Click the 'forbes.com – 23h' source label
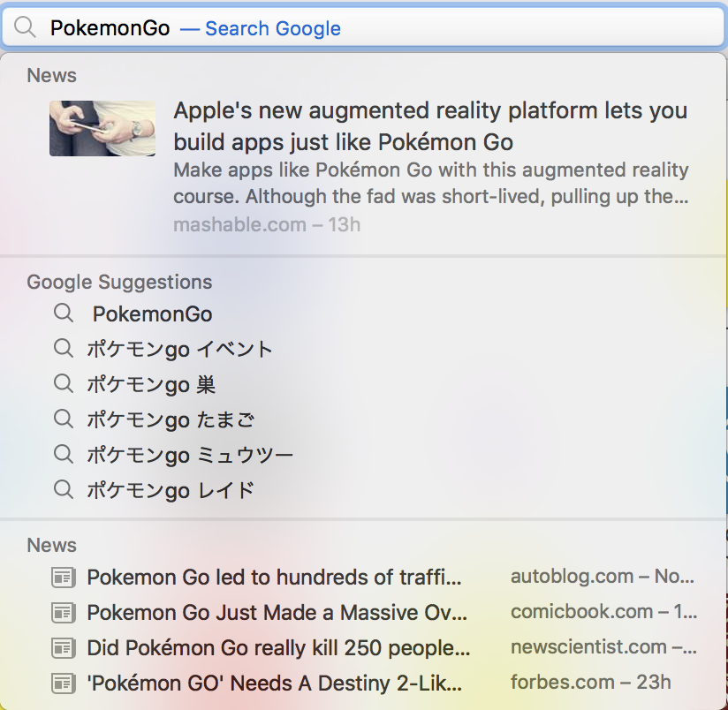Screen dimensions: 728x710 [x=591, y=682]
